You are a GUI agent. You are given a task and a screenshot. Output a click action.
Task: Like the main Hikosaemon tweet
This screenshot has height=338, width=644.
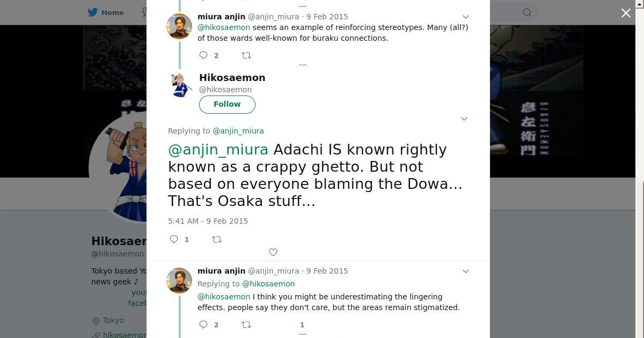pos(273,252)
